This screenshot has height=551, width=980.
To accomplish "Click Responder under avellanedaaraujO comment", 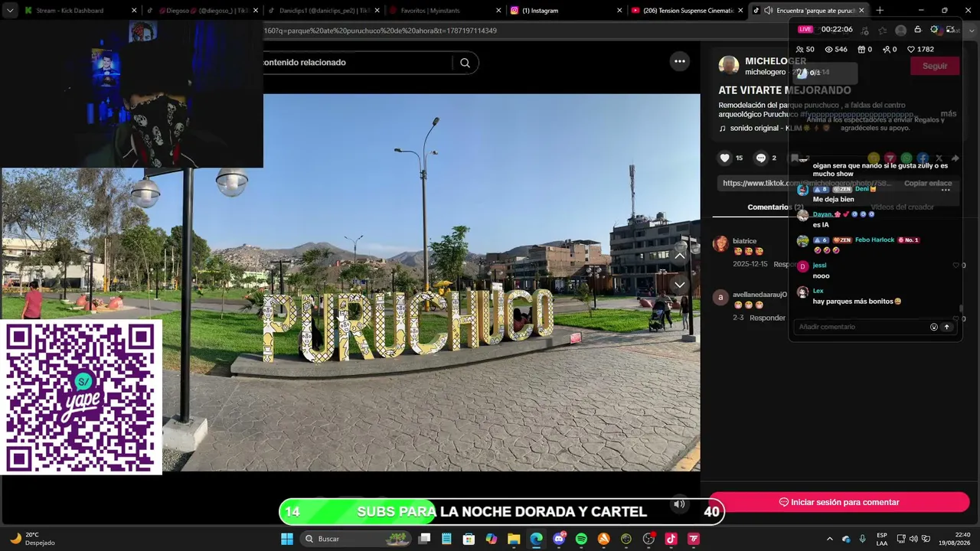I will coord(767,318).
